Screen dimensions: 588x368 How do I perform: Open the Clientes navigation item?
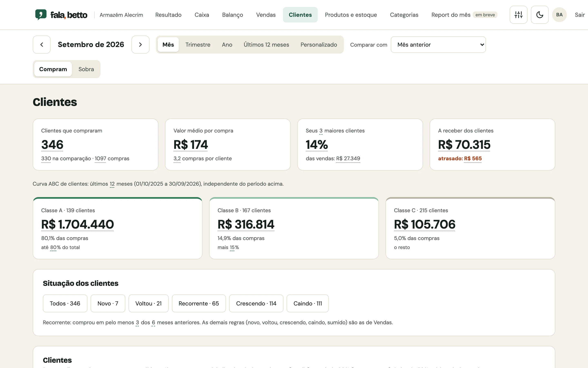[300, 15]
